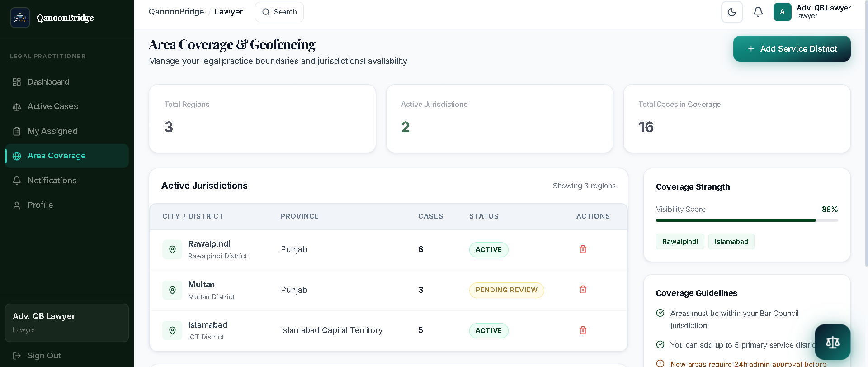Viewport: 868px width, 367px height.
Task: Click the cases count 8 for Rawalpindi
Action: click(420, 249)
